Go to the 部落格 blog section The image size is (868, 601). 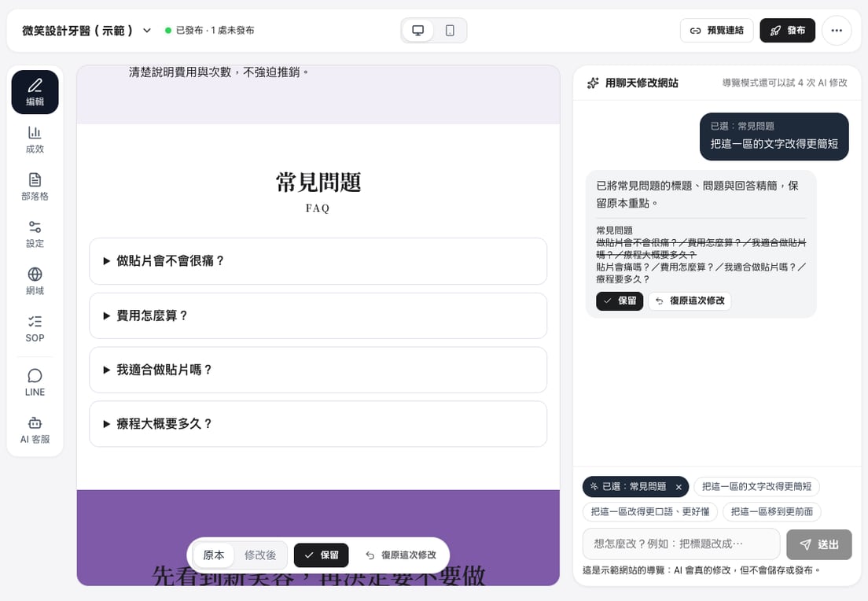35,187
